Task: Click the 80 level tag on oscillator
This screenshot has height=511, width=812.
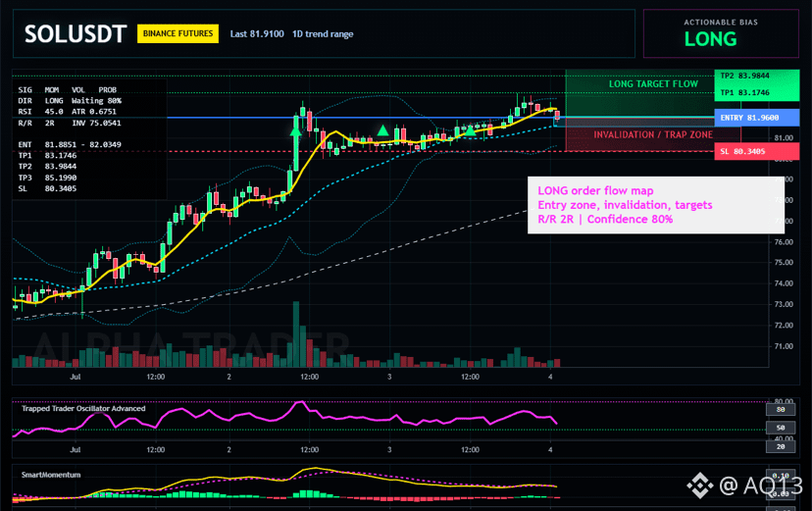Action: tap(781, 409)
